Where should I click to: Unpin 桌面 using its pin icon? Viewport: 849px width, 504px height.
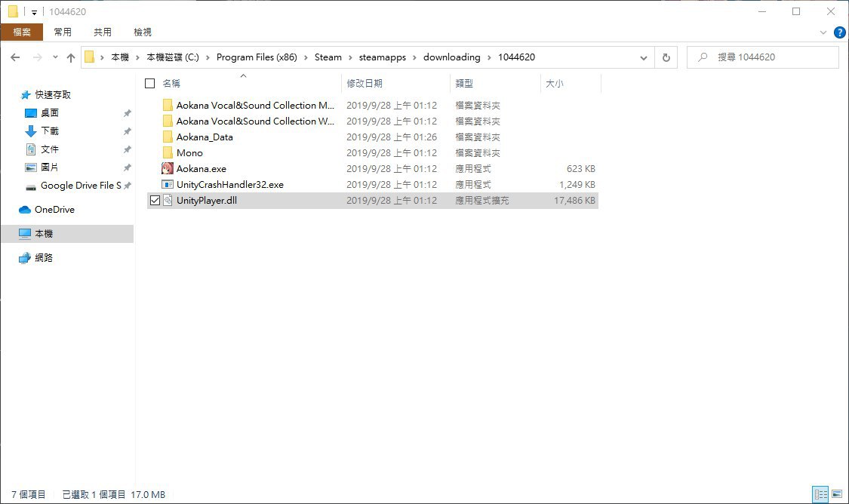(128, 113)
